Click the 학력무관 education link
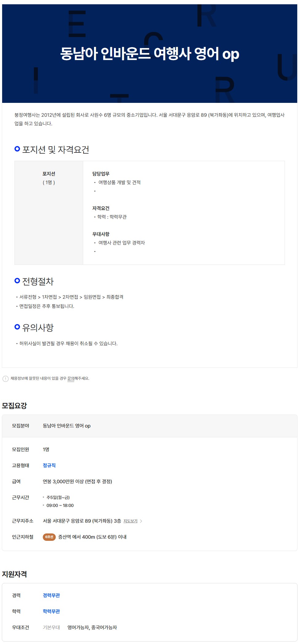This screenshot has height=644, width=300. [51, 611]
